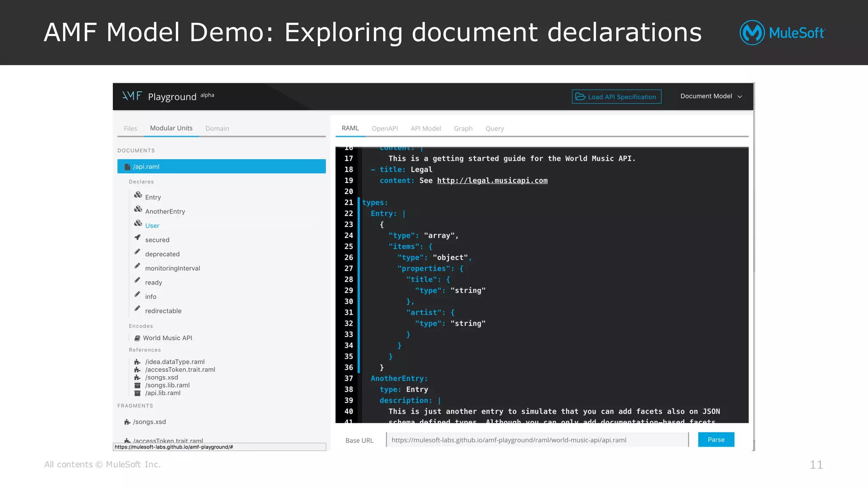The width and height of the screenshot is (868, 488).
Task: Select the monitoringInterval declaration
Action: click(172, 268)
